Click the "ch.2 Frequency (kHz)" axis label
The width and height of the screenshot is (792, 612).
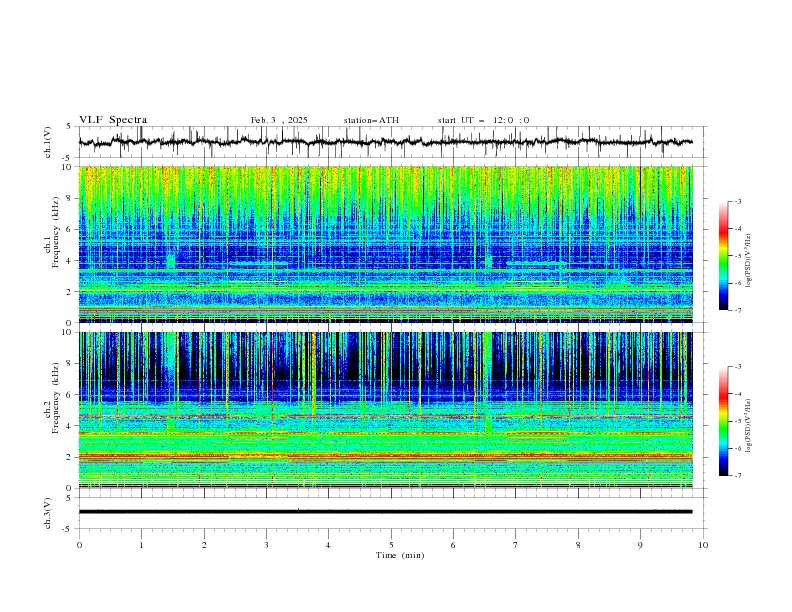[51, 398]
